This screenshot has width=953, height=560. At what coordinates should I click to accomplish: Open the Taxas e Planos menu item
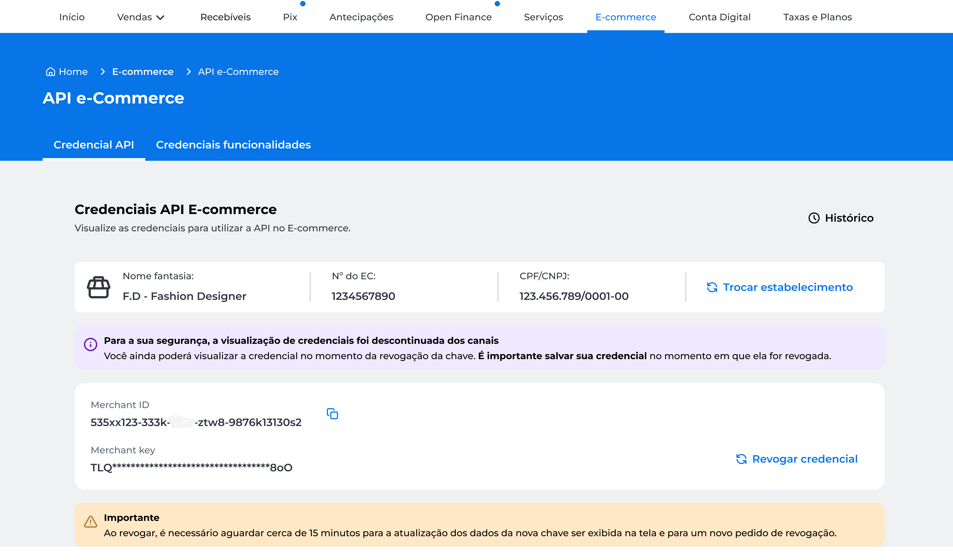point(817,17)
